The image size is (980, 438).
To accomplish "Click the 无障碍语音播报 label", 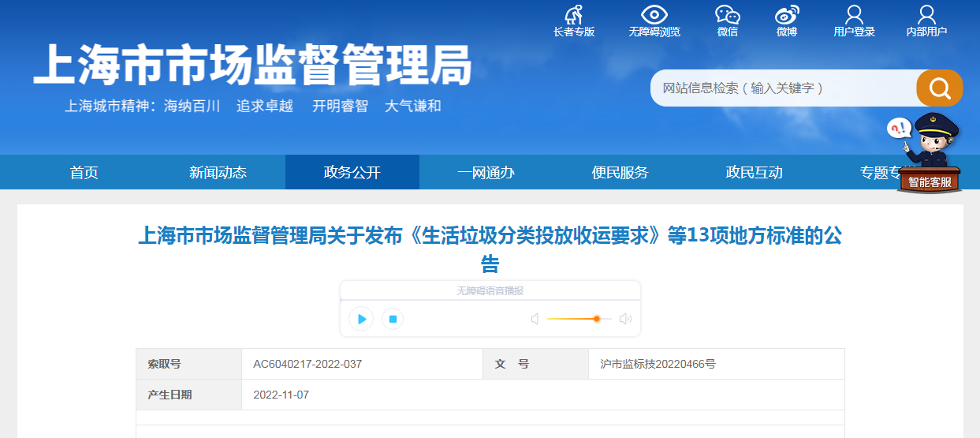I will (490, 290).
